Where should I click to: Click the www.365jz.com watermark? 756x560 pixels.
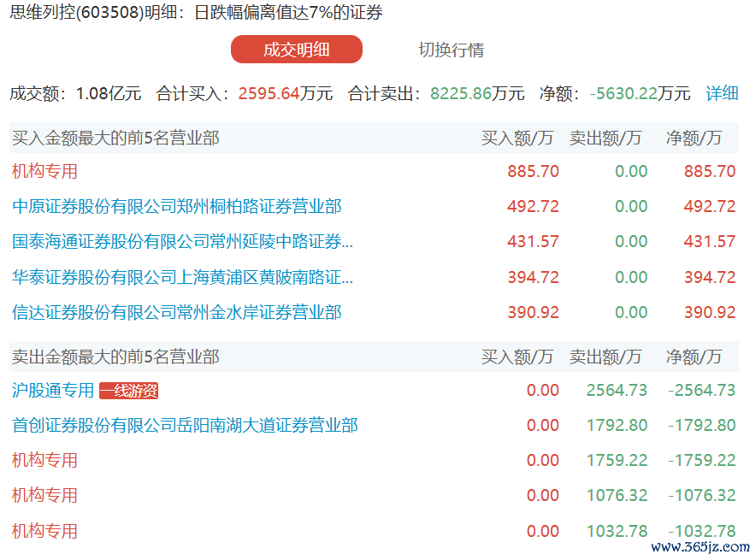(700, 546)
